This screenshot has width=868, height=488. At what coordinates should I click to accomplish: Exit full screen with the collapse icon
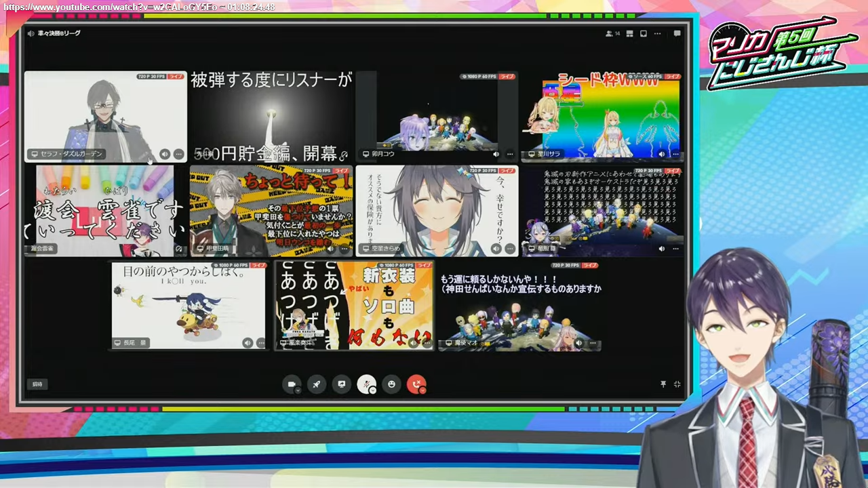(677, 384)
